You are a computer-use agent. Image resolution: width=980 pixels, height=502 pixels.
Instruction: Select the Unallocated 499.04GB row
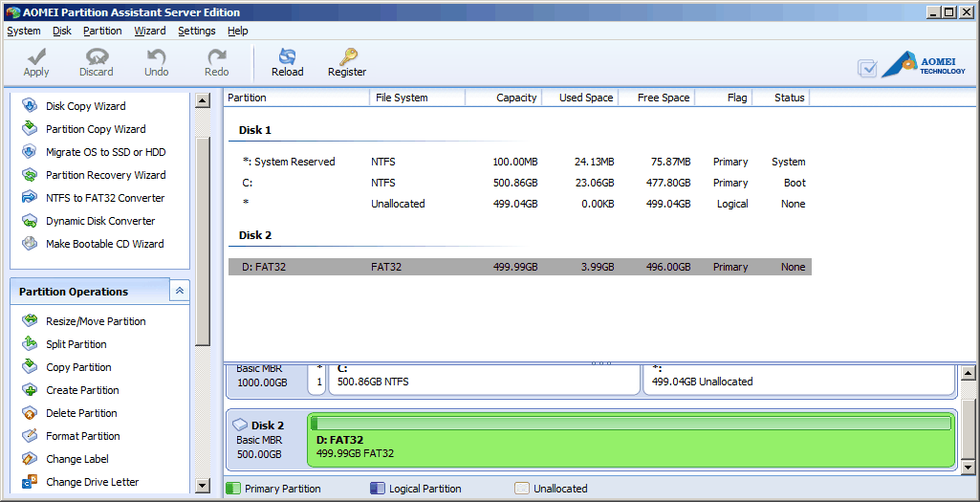click(x=520, y=204)
